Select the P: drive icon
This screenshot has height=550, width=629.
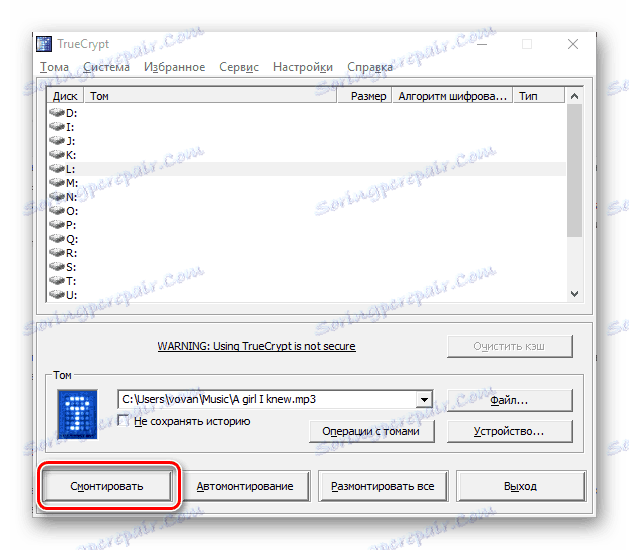coord(57,225)
